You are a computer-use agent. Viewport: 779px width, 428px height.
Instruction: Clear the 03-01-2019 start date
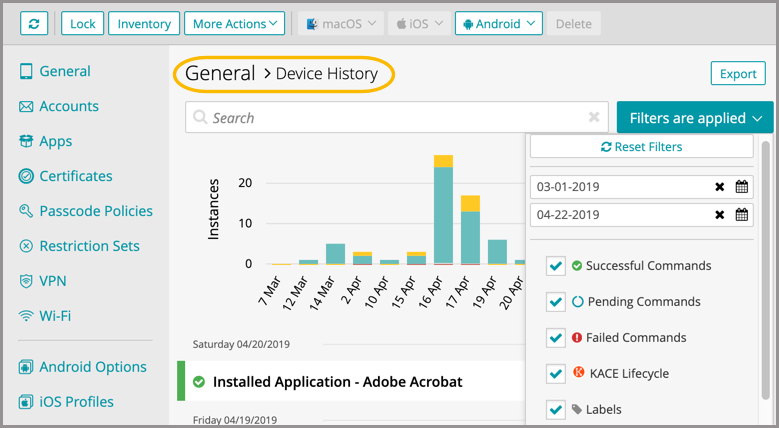(x=719, y=187)
